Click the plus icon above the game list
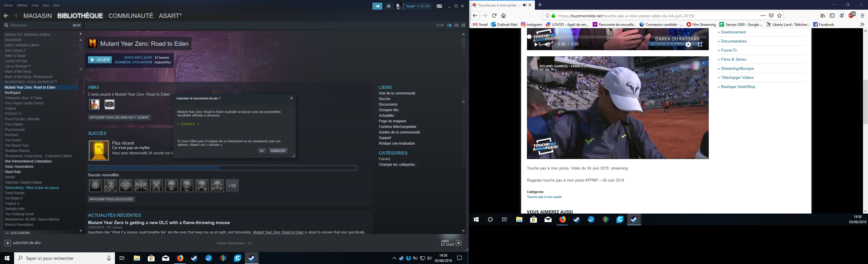The height and width of the screenshot is (264, 868). coord(81,34)
